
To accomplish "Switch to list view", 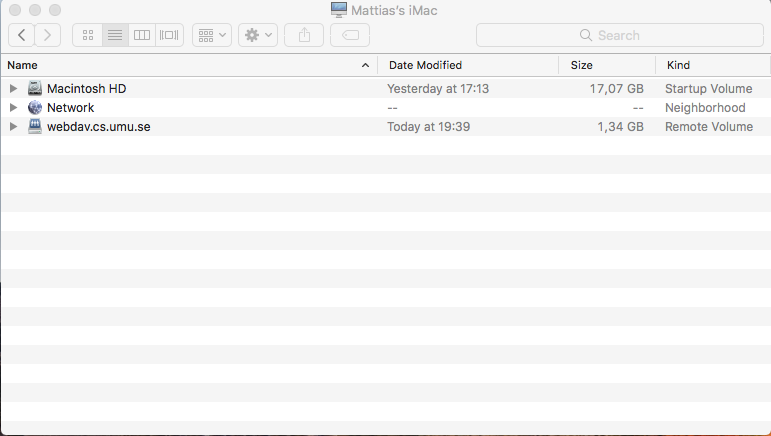I will click(x=115, y=35).
